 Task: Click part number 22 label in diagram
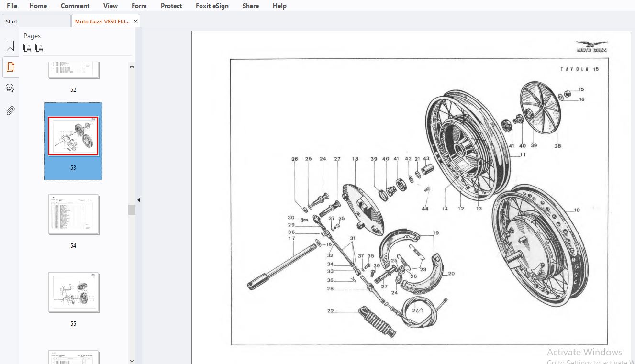(330, 311)
